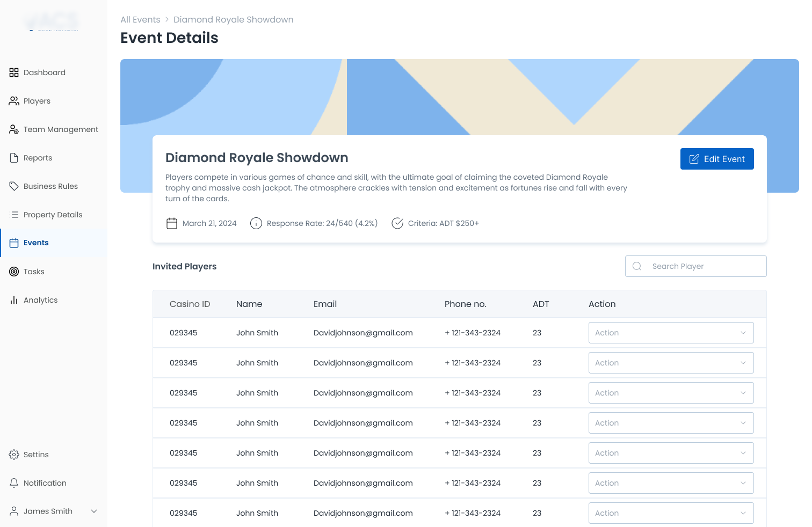The image size is (812, 527).
Task: Click the checkmark icon beside Criteria
Action: tap(397, 223)
